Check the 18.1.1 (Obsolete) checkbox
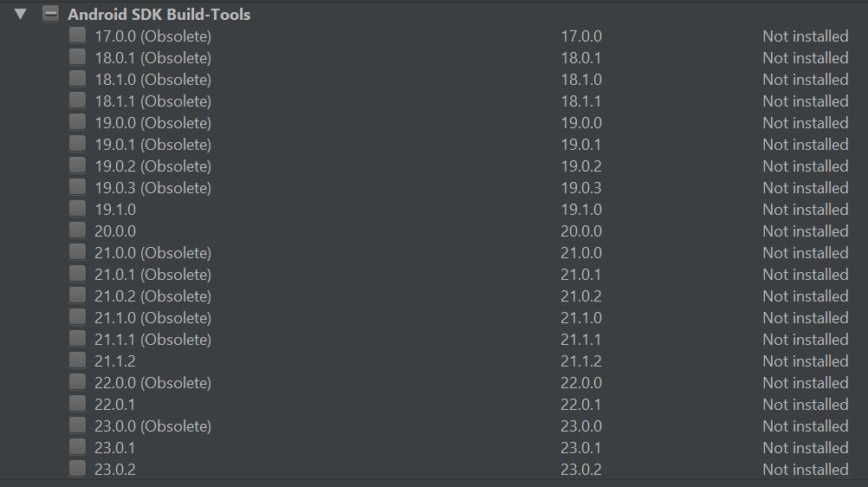 (x=78, y=101)
